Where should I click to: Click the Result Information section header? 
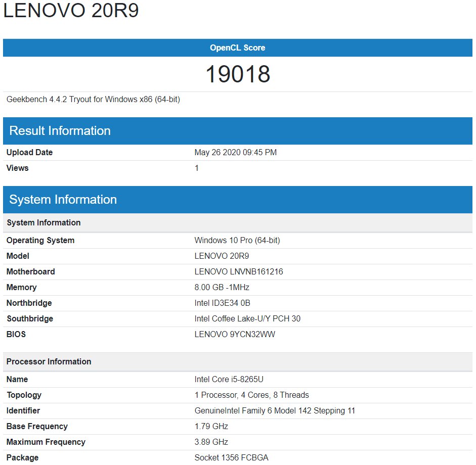[x=238, y=131]
